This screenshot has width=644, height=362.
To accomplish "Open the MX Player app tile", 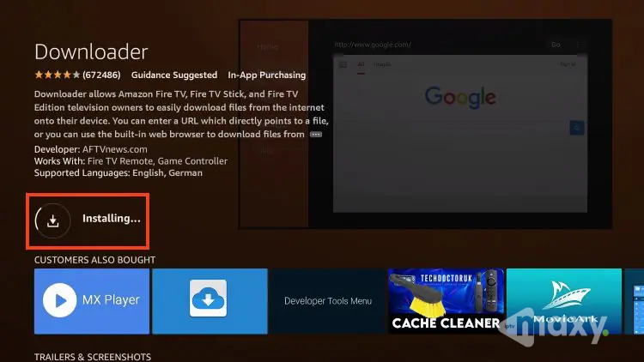I will click(x=91, y=300).
